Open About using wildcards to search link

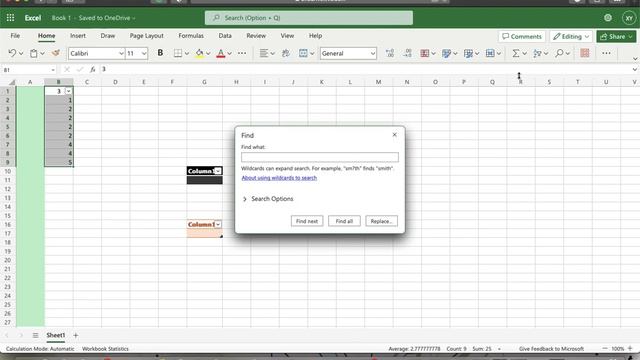pos(279,178)
